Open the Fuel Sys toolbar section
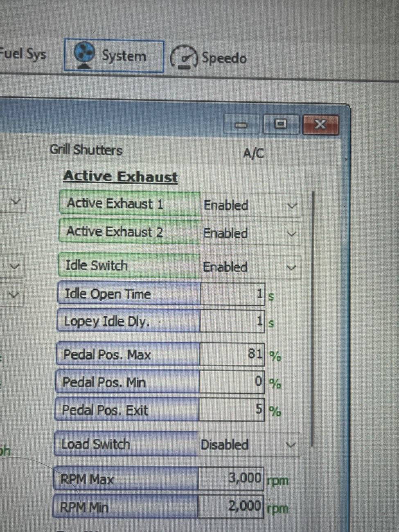399x532 pixels. pos(23,54)
